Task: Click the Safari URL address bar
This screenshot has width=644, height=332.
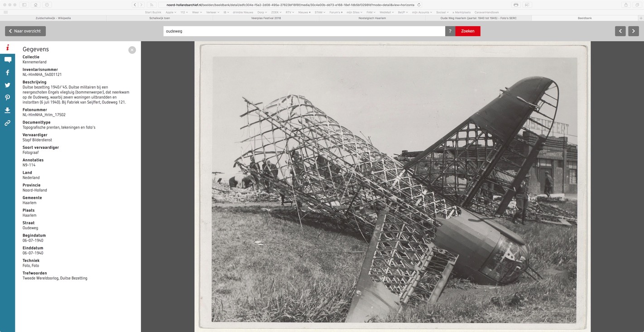Action: 290,5
